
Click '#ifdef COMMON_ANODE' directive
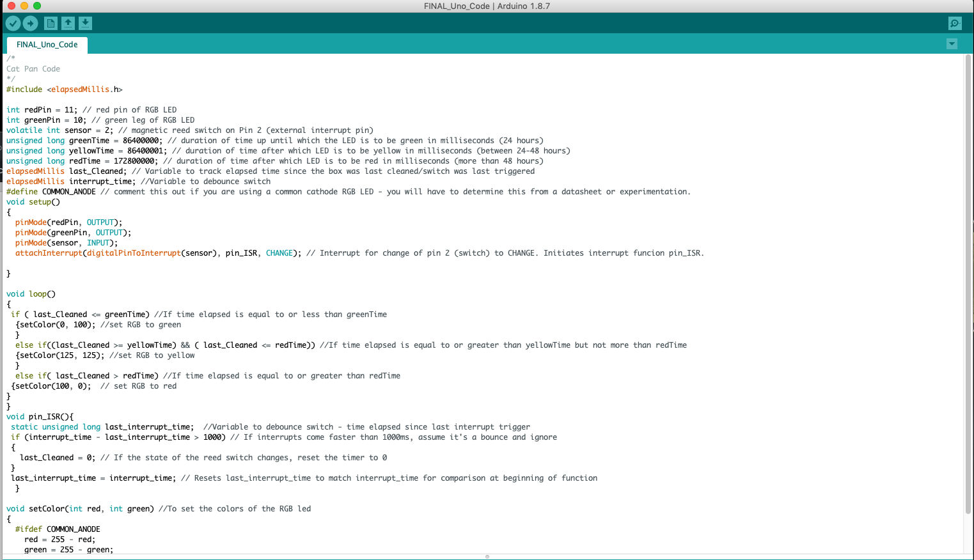pos(58,529)
